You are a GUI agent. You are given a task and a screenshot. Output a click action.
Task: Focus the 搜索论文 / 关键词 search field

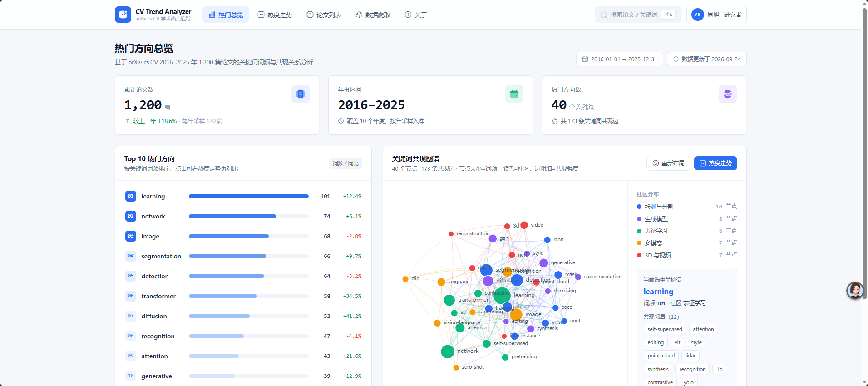coord(637,15)
